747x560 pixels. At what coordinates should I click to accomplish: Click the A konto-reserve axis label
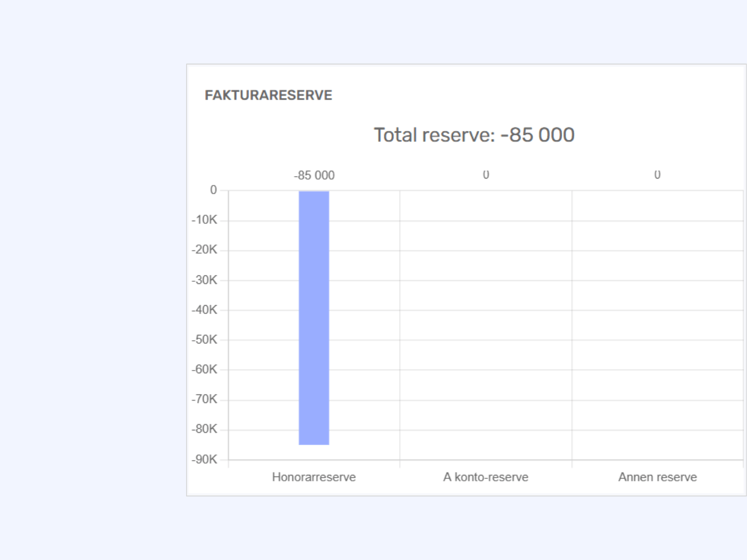pos(486,477)
